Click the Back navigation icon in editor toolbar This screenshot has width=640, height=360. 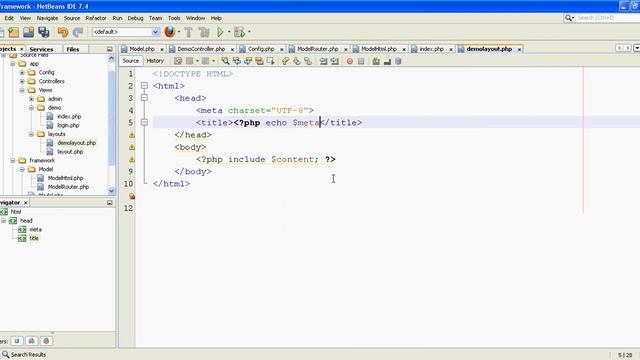tap(190, 61)
